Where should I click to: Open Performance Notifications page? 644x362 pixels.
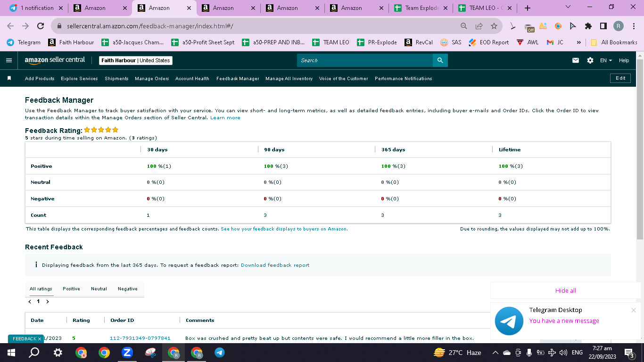coord(404,79)
